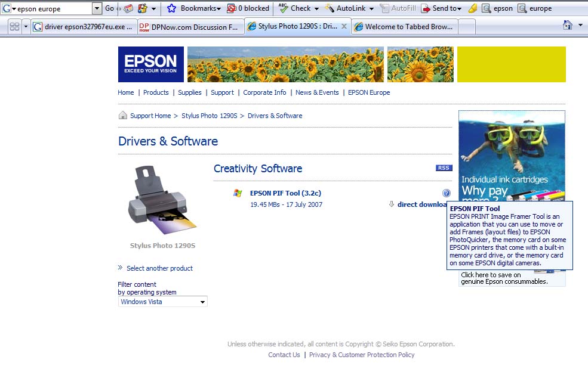Click the popups blocked toolbar button
The width and height of the screenshot is (588, 372).
[x=248, y=8]
